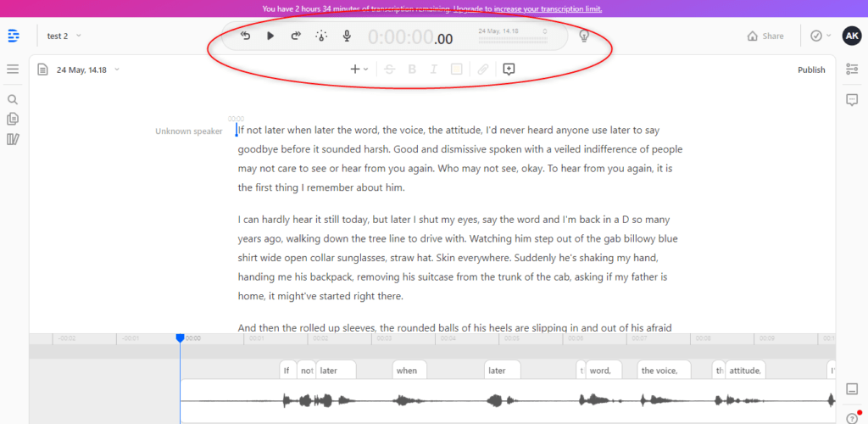Click the skip forward arrow icon
Screen dimensions: 868x424
pyautogui.click(x=296, y=36)
